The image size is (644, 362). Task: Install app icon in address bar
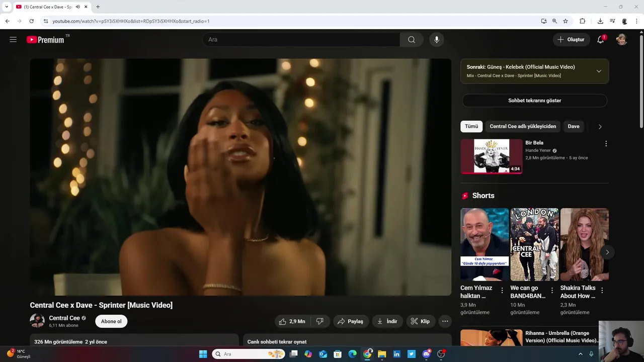[x=544, y=21]
